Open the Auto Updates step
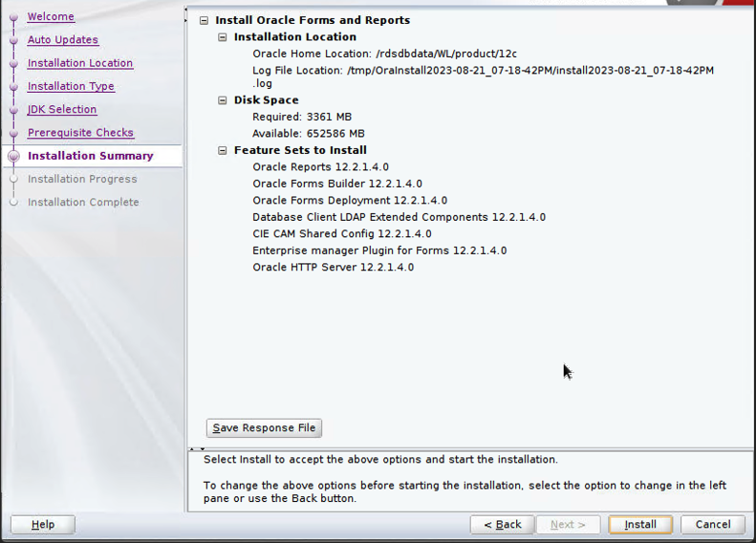The image size is (756, 543). (x=62, y=40)
